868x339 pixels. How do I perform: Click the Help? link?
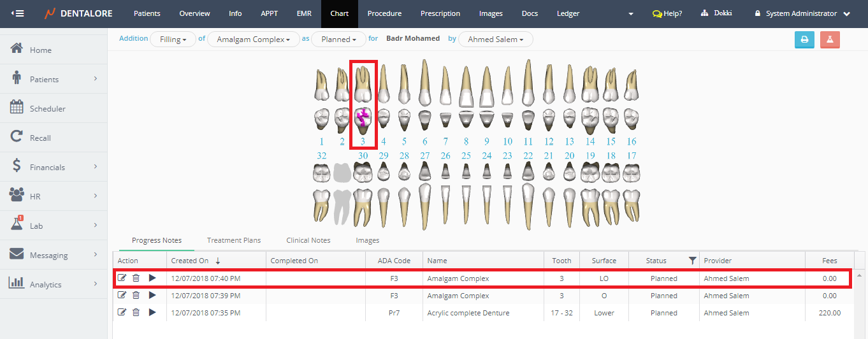(667, 13)
